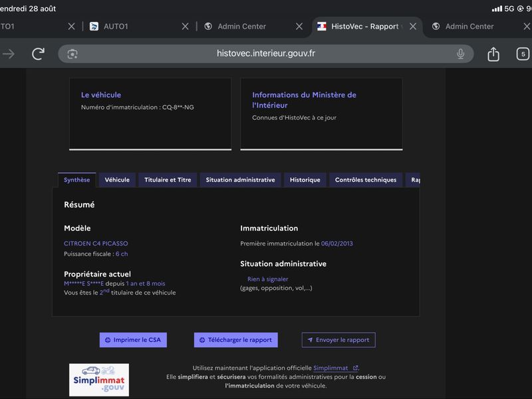
Task: Reload the page with the refresh icon
Action: 38,54
